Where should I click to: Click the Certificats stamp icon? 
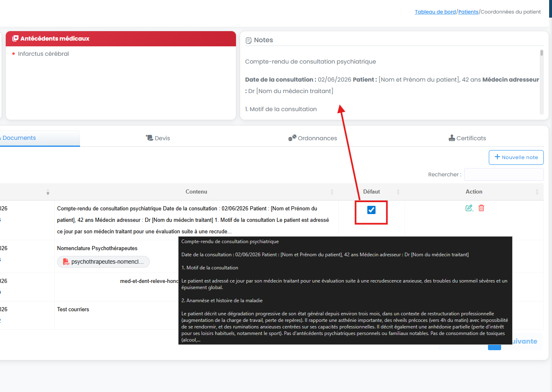[452, 138]
